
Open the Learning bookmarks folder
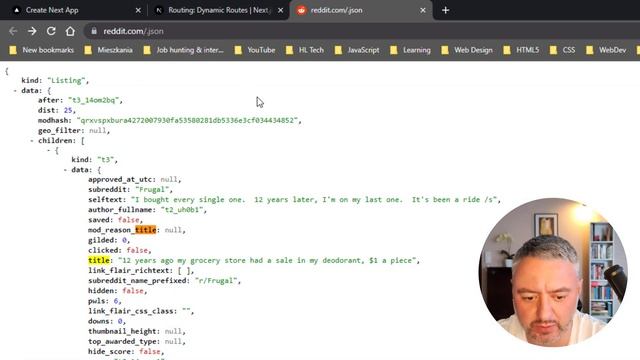[x=411, y=50]
